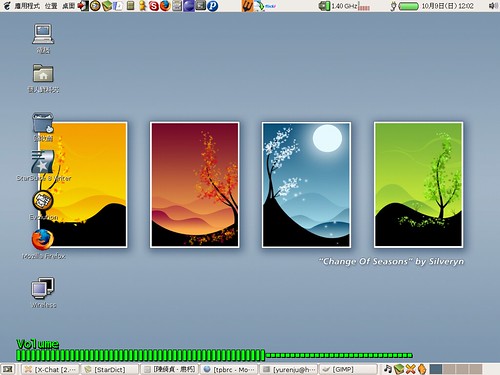Launch Firefox from the top panel
500x375 pixels.
(165, 6)
